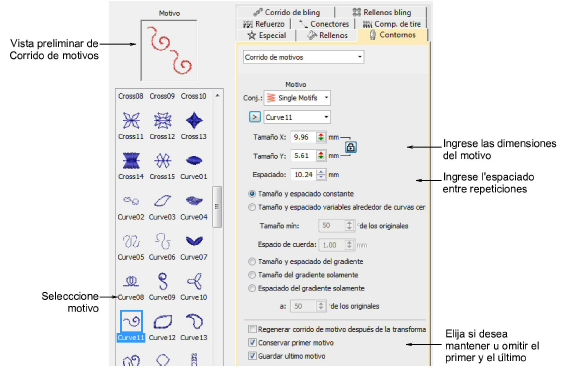The height and width of the screenshot is (368, 562).
Task: Open the Single Motifs set dropdown
Action: (297, 98)
